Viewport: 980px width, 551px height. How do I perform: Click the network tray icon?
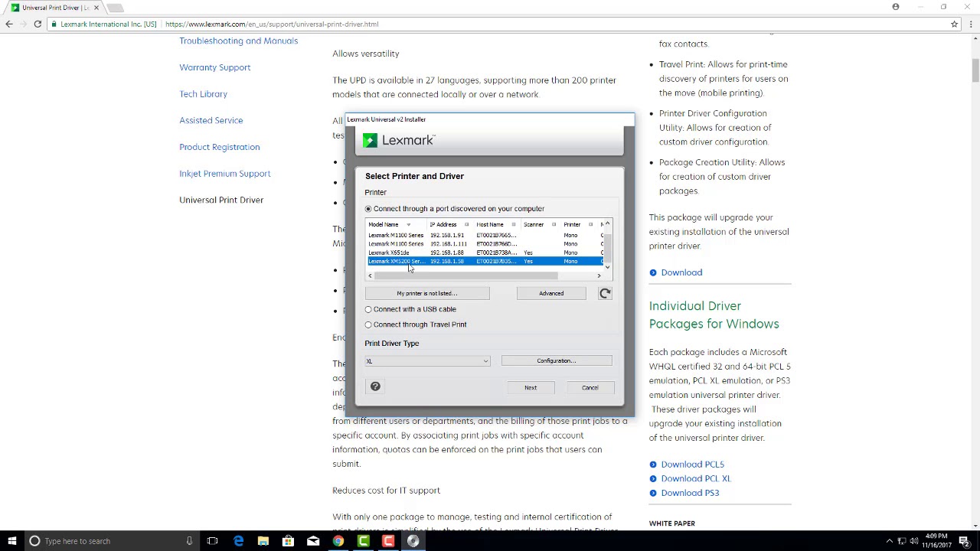(902, 541)
